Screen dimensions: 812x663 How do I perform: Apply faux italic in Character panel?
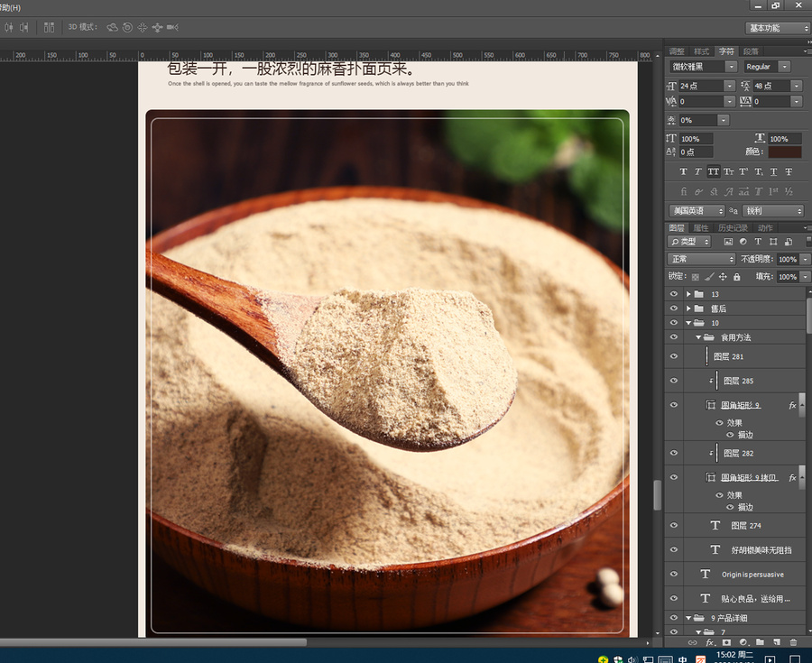(698, 171)
